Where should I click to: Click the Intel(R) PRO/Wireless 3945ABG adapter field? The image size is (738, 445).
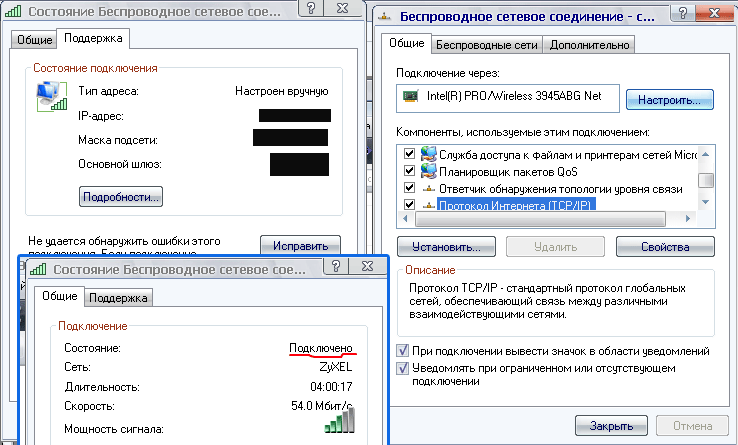click(508, 98)
